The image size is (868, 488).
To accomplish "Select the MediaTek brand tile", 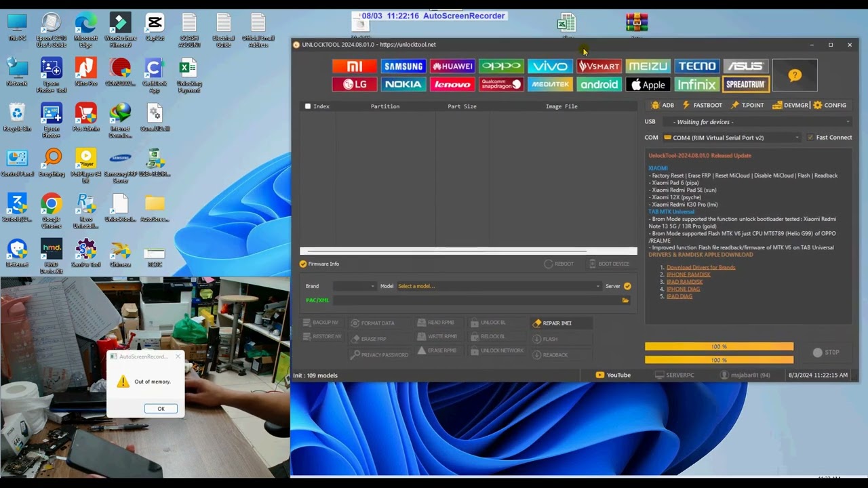I will 550,85.
